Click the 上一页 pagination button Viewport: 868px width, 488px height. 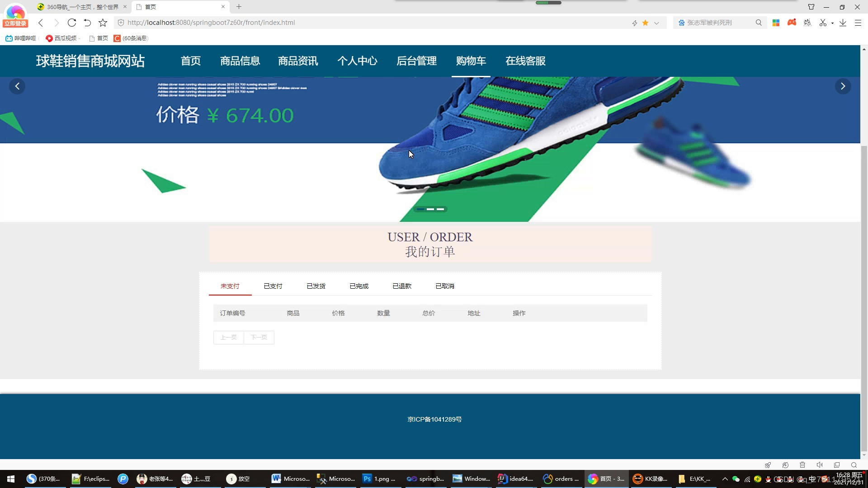pos(229,338)
